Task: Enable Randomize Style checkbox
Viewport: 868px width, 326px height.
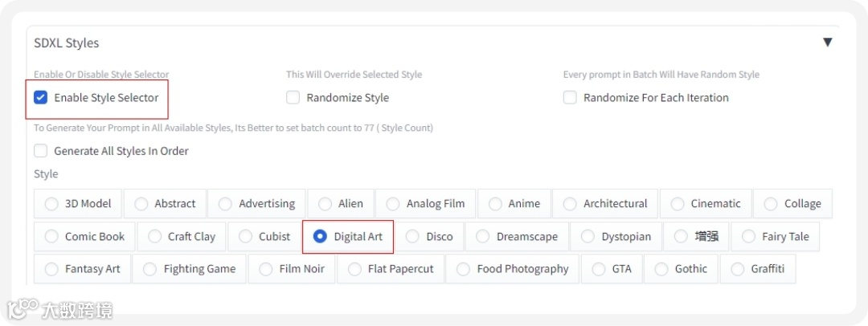Action: (x=293, y=98)
